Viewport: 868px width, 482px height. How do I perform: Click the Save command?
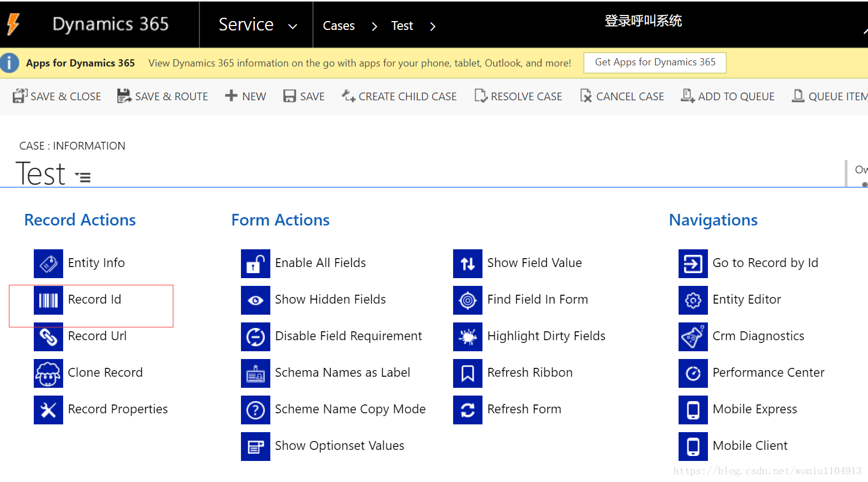click(x=304, y=96)
